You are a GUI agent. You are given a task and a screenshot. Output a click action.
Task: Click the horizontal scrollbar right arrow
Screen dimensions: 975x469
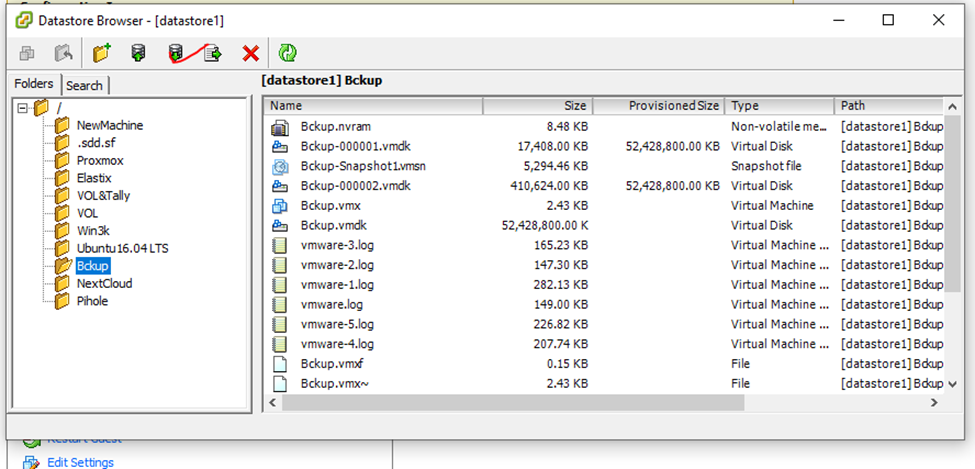click(934, 402)
